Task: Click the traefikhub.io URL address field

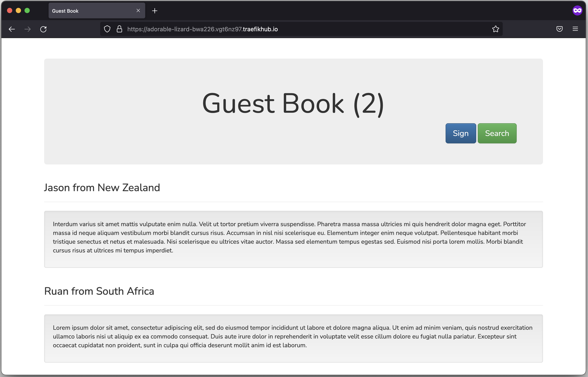Action: pyautogui.click(x=294, y=29)
